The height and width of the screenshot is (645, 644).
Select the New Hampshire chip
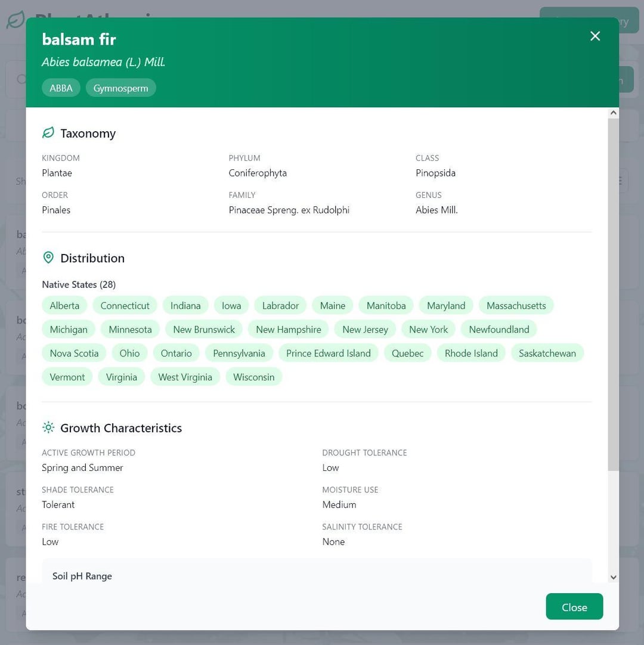(x=289, y=330)
